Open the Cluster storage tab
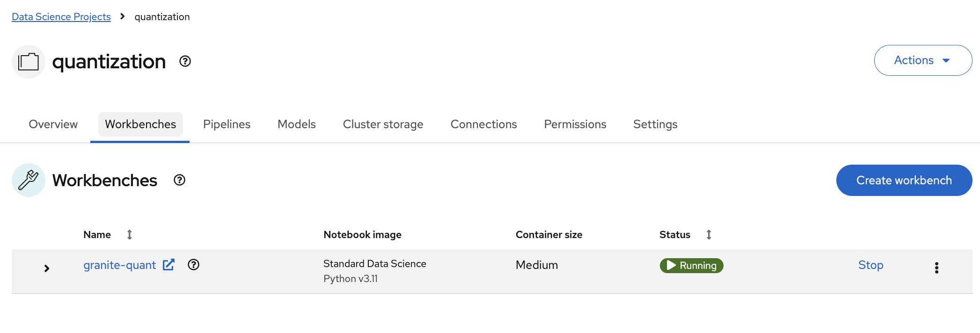The image size is (980, 333). point(383,124)
